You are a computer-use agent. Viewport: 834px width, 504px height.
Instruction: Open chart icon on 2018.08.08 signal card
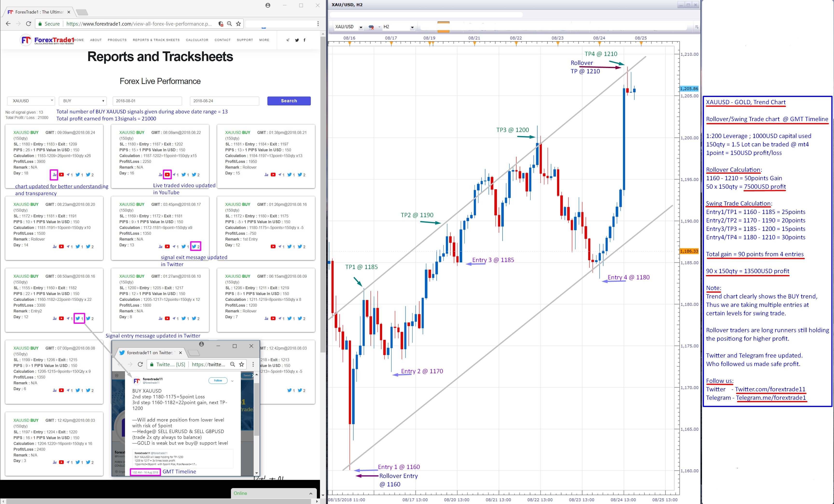pos(55,390)
